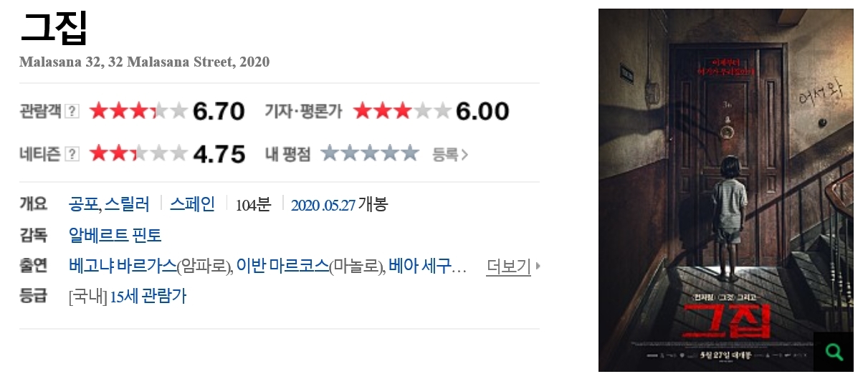Open the 공포 genre link
The width and height of the screenshot is (868, 379).
point(83,204)
